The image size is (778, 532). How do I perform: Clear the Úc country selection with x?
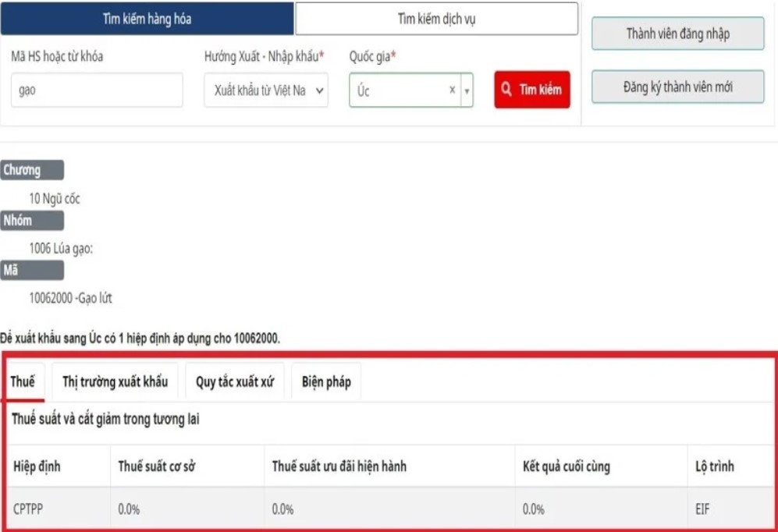[452, 90]
